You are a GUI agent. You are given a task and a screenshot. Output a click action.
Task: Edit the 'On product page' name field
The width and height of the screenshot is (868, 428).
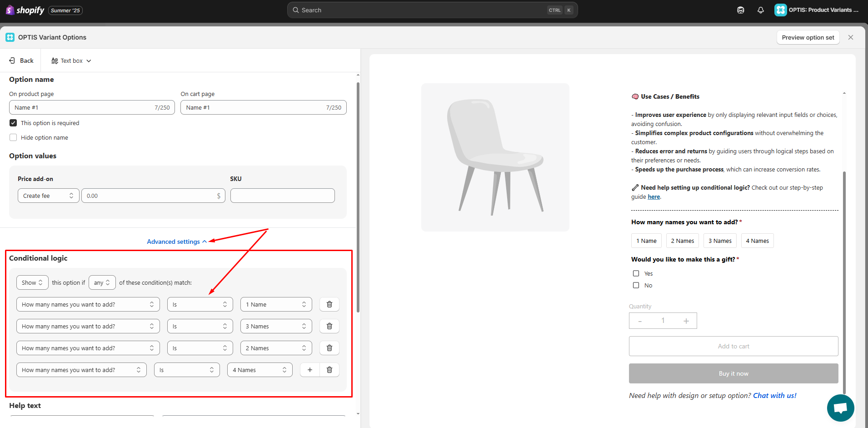coord(92,107)
